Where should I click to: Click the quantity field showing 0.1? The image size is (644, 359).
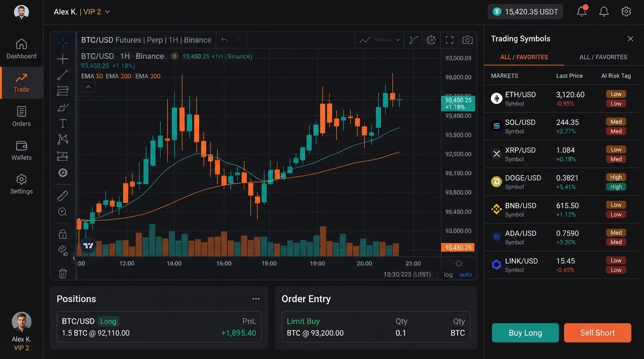(401, 333)
